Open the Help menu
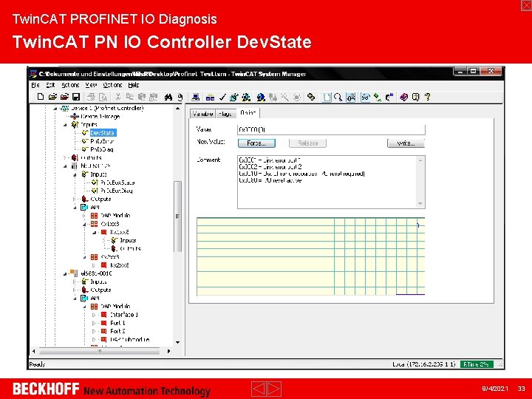This screenshot has width=532, height=399. point(133,85)
